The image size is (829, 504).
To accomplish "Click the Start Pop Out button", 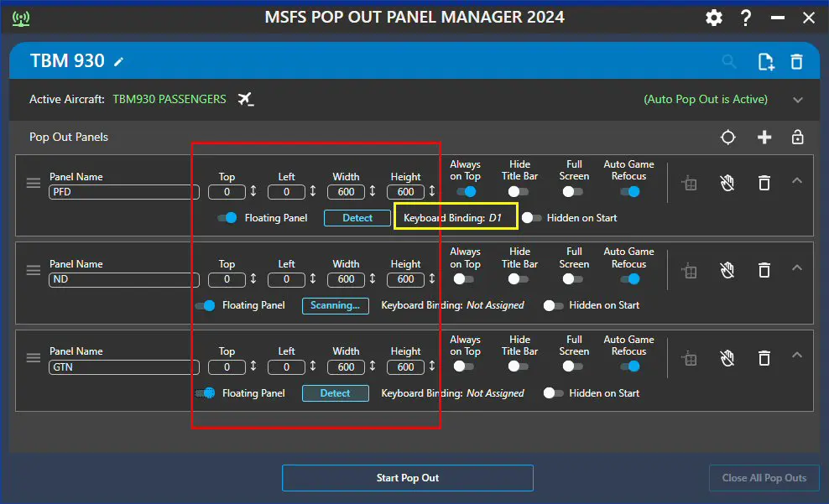I will [x=408, y=478].
